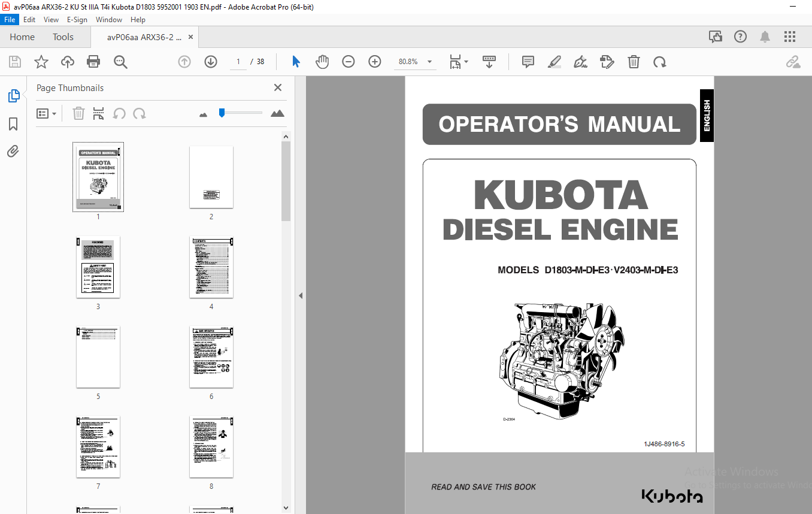The image size is (812, 514).
Task: Select page 1 thumbnail
Action: [98, 177]
